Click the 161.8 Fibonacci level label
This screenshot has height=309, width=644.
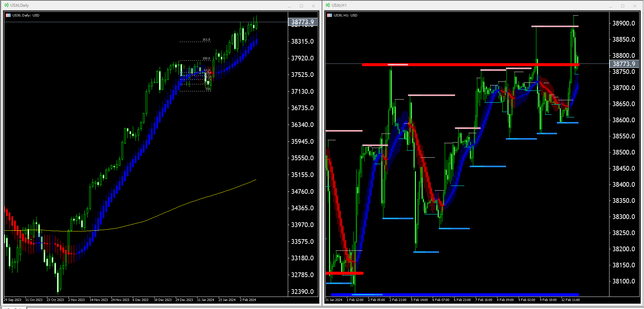(206, 40)
